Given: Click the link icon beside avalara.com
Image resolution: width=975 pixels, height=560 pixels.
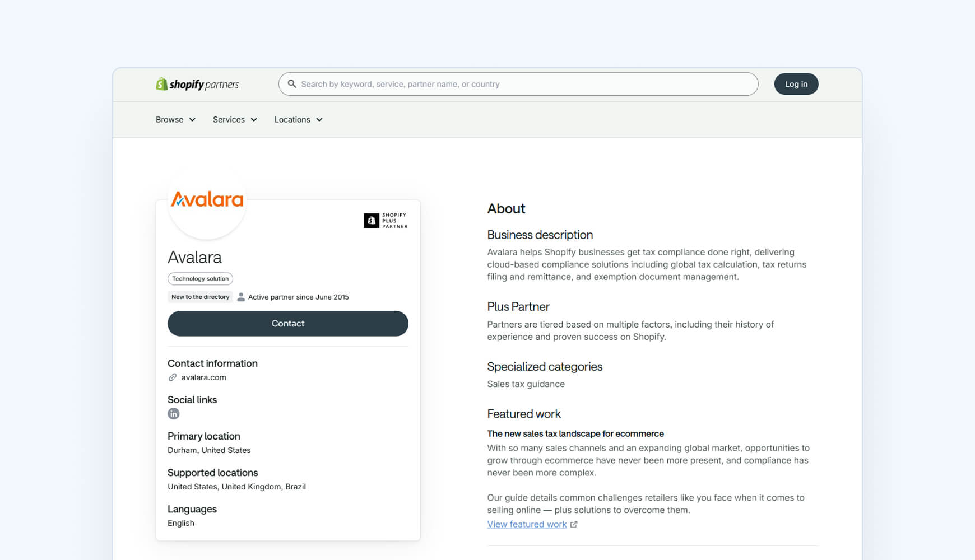Looking at the screenshot, I should pyautogui.click(x=173, y=377).
